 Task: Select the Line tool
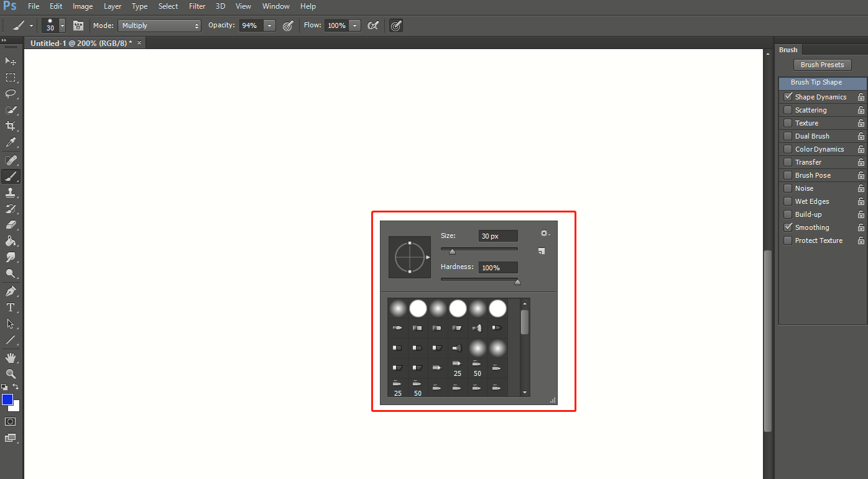coord(11,340)
